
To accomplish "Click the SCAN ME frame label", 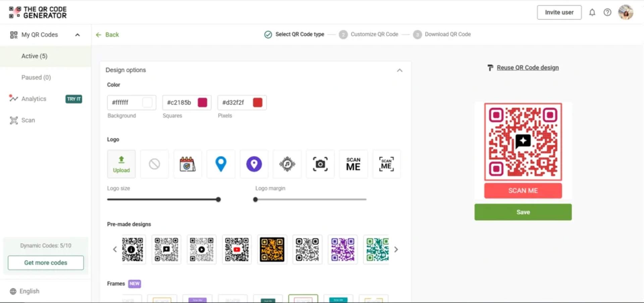I will coord(523,190).
